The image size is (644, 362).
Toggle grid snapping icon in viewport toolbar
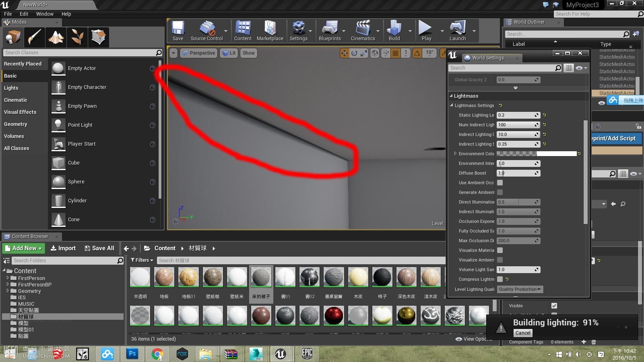[396, 53]
